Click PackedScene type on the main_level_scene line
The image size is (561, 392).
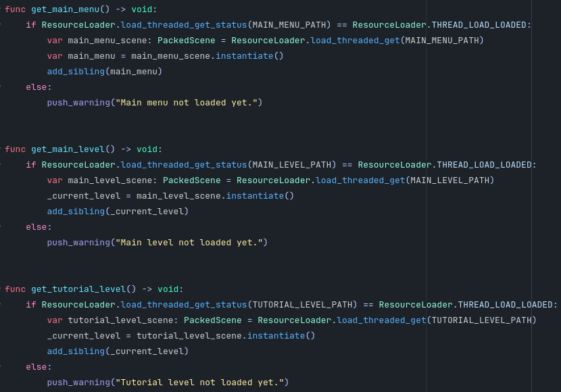[x=192, y=180]
